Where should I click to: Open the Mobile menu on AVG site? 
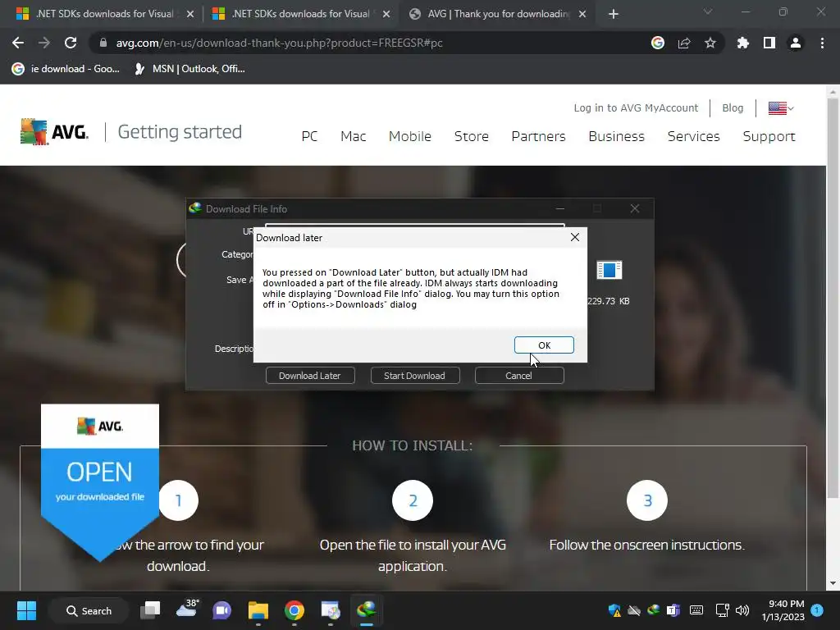410,137
